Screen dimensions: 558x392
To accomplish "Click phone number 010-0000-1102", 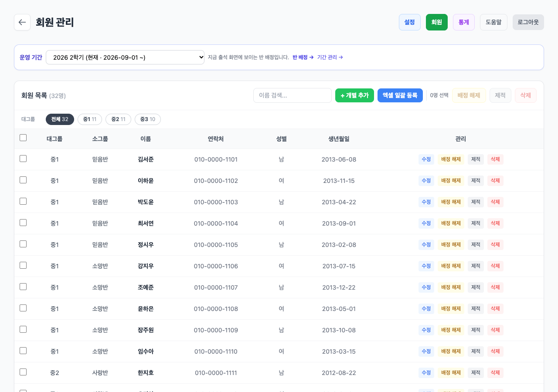I will pyautogui.click(x=216, y=181).
